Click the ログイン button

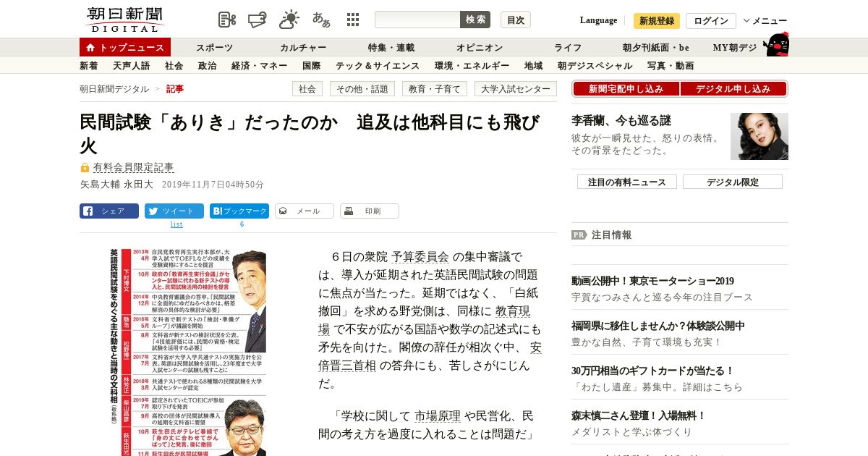(x=711, y=21)
